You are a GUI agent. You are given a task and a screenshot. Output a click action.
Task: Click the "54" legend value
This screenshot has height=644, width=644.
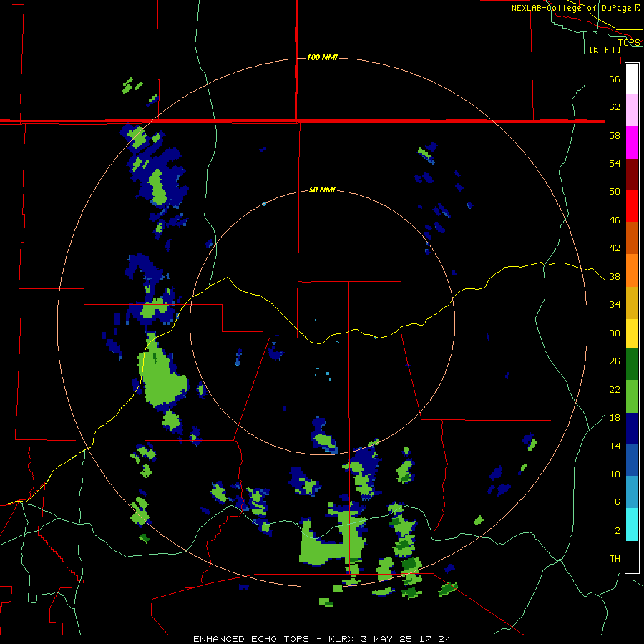pos(615,163)
